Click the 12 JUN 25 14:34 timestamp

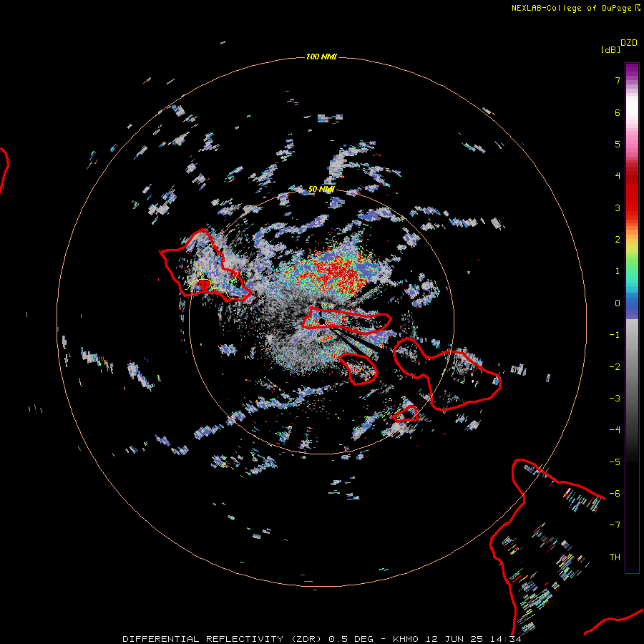coord(474,639)
